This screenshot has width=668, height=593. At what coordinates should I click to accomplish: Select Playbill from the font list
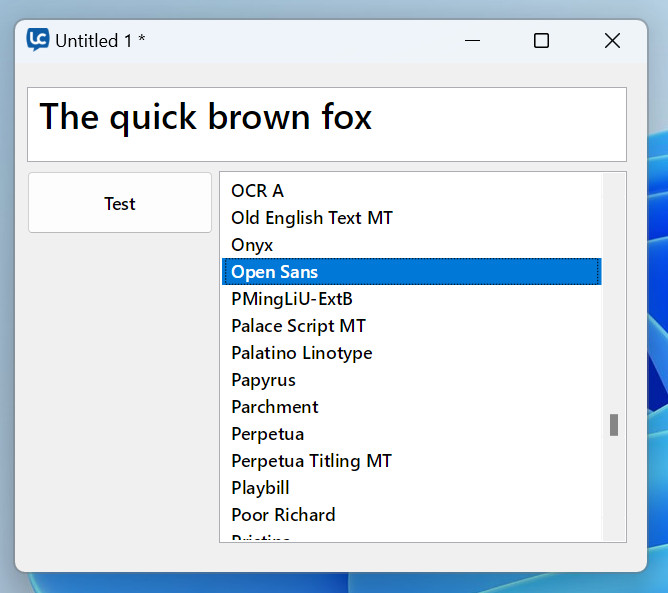click(260, 488)
